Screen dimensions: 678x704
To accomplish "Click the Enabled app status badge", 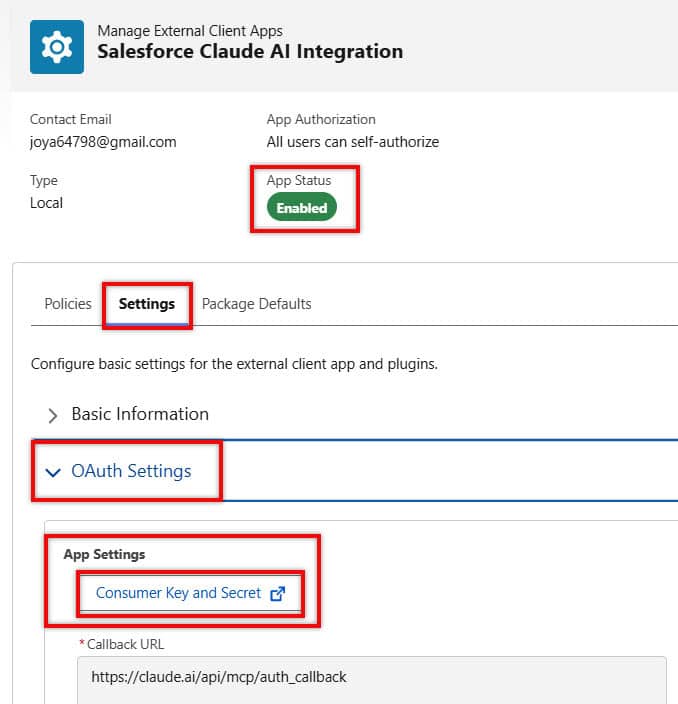I will [302, 207].
